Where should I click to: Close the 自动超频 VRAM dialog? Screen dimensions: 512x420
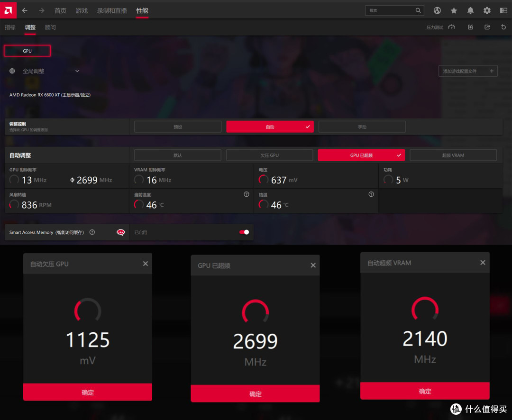pos(483,263)
